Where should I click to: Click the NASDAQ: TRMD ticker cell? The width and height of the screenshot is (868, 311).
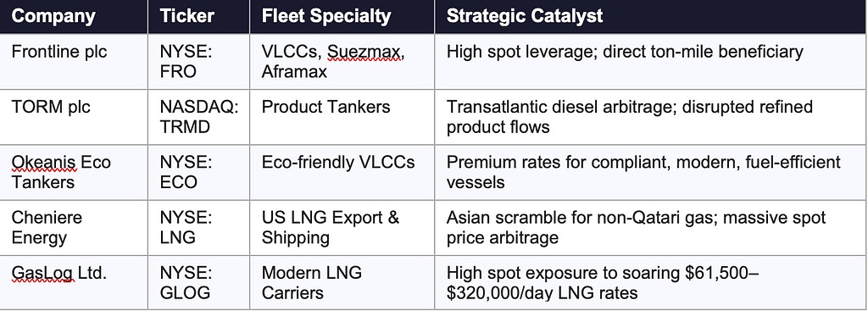point(198,117)
